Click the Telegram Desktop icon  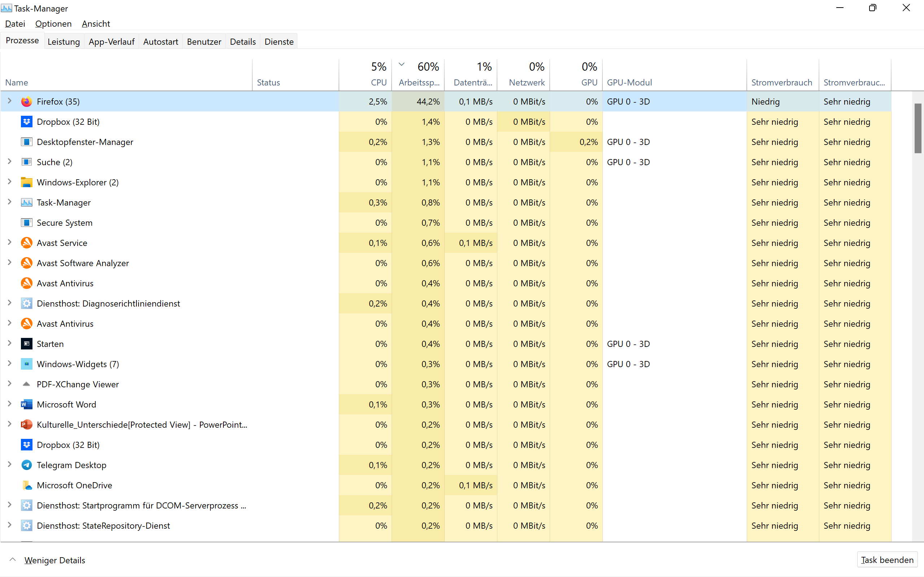tap(26, 465)
